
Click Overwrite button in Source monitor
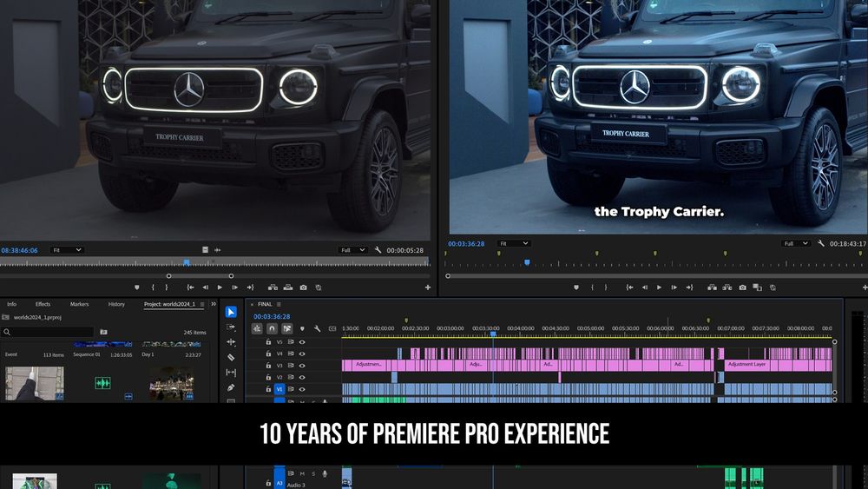288,287
